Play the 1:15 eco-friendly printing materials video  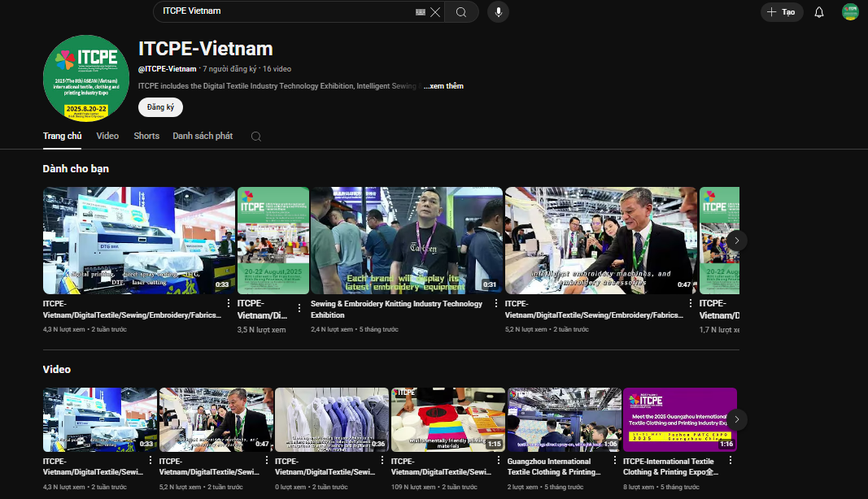tap(448, 419)
